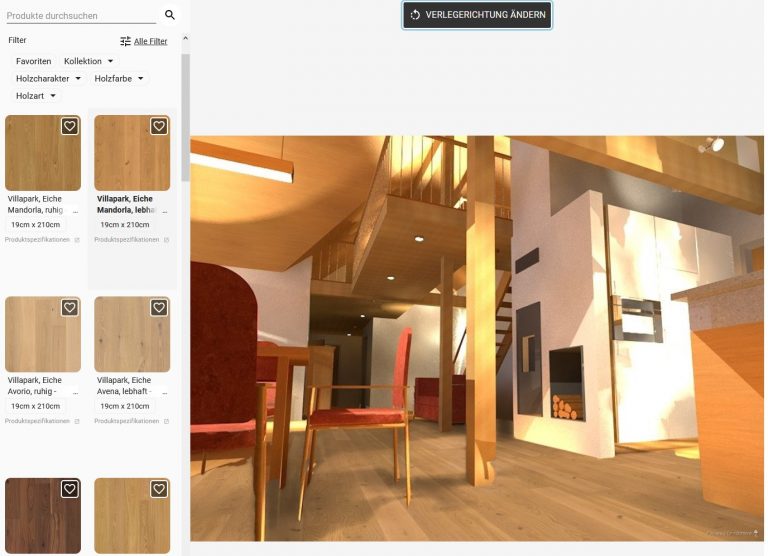Add Villapark Eiche Avena lebhaft to favorites
The image size is (768, 556).
coord(159,308)
